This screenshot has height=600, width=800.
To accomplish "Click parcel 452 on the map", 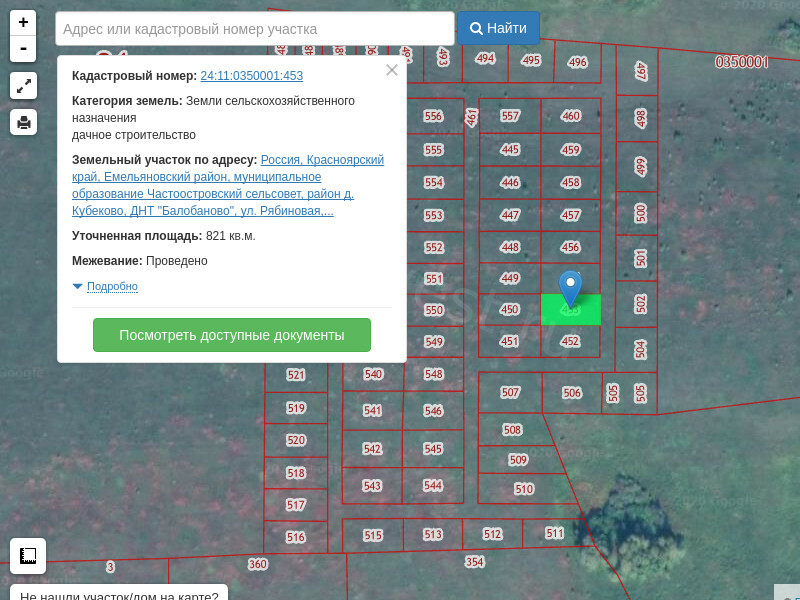I will [x=570, y=342].
